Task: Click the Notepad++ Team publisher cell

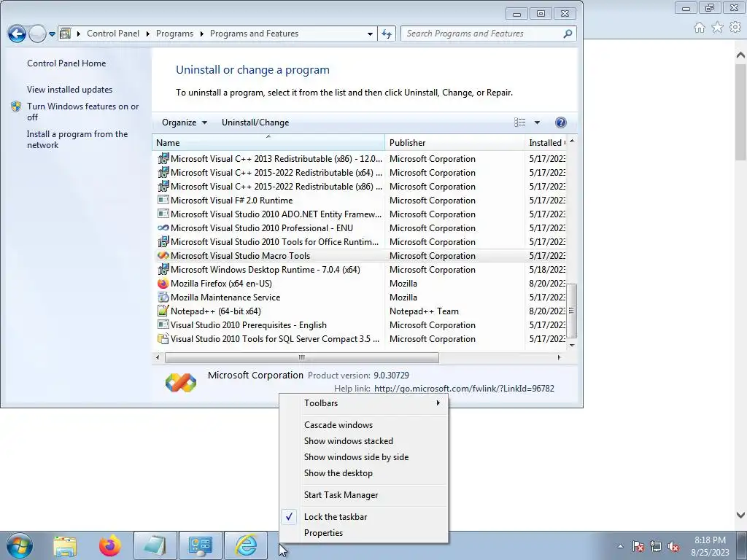Action: coord(424,311)
